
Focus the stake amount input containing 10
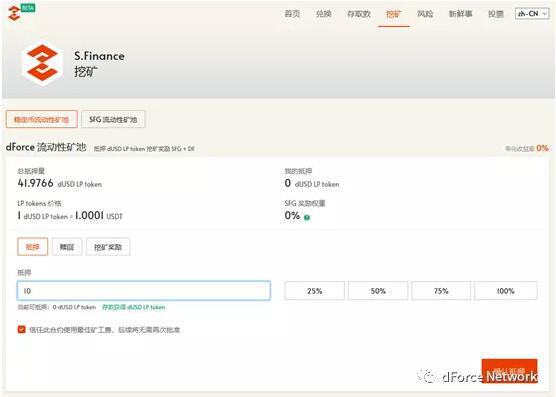[144, 291]
